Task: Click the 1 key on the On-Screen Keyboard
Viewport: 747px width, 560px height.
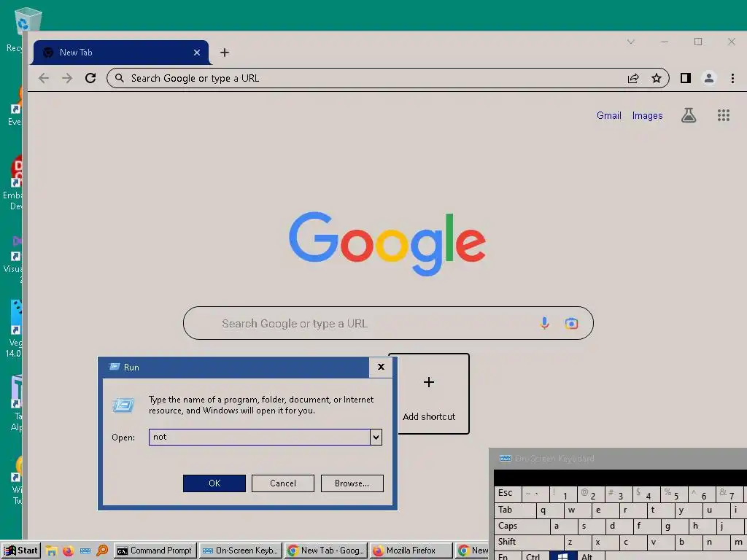Action: (x=563, y=494)
